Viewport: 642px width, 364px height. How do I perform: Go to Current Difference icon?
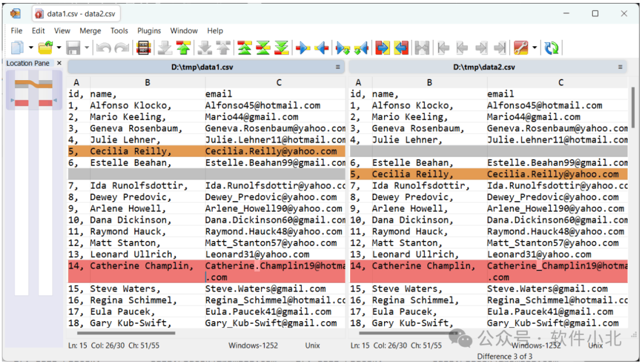pos(263,48)
